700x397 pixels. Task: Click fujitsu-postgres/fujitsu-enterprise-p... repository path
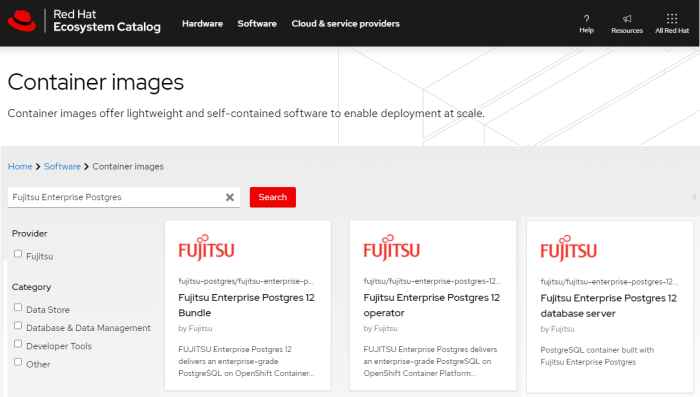[246, 281]
